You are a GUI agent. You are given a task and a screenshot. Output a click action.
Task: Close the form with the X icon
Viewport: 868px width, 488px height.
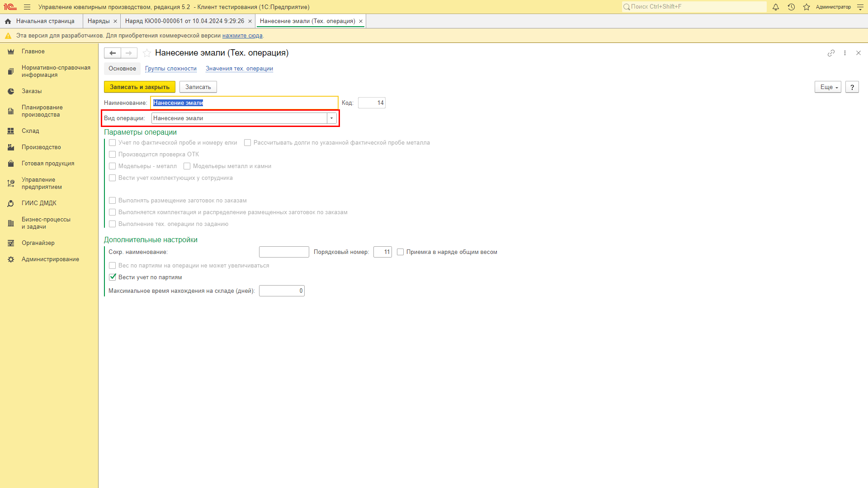[859, 53]
